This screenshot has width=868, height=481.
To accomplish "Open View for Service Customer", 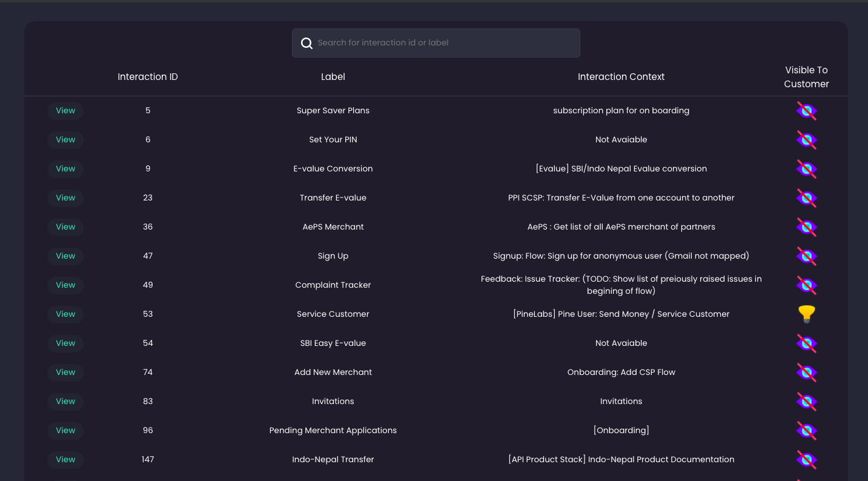I will point(65,314).
